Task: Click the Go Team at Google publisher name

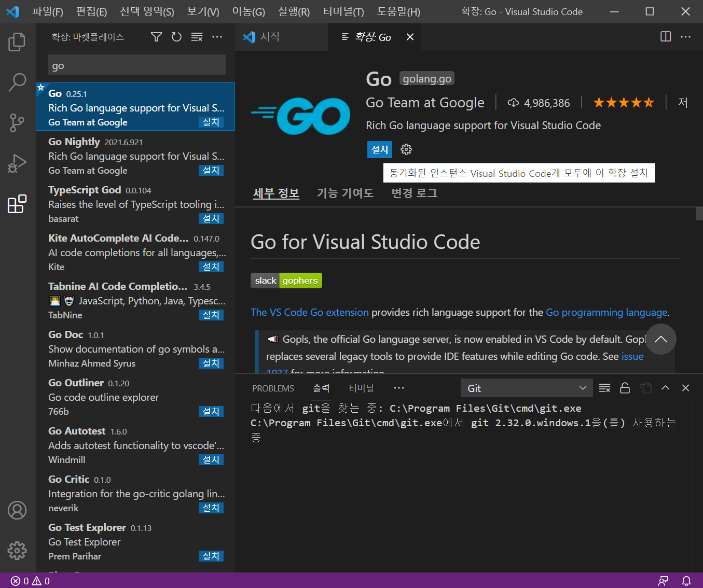Action: tap(425, 103)
